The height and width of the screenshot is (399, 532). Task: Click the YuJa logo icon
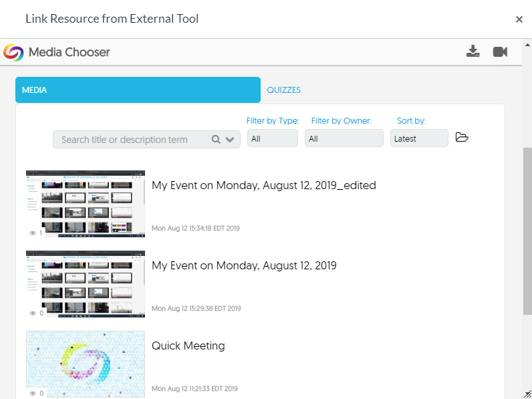point(13,53)
